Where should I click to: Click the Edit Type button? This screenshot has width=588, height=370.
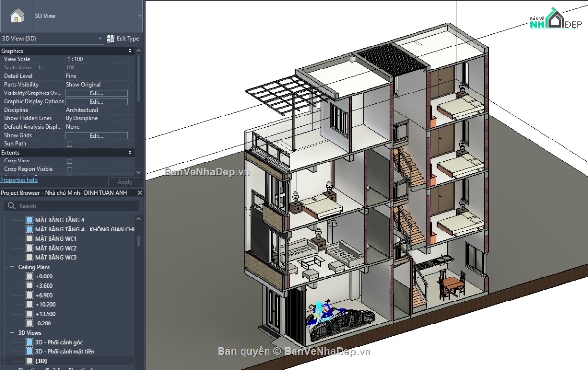[x=123, y=38]
